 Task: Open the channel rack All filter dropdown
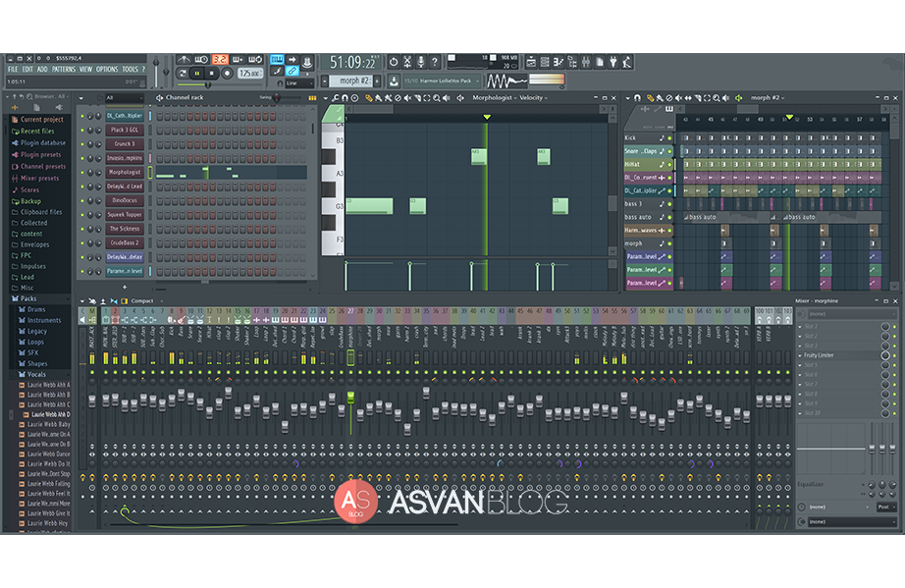(x=124, y=98)
